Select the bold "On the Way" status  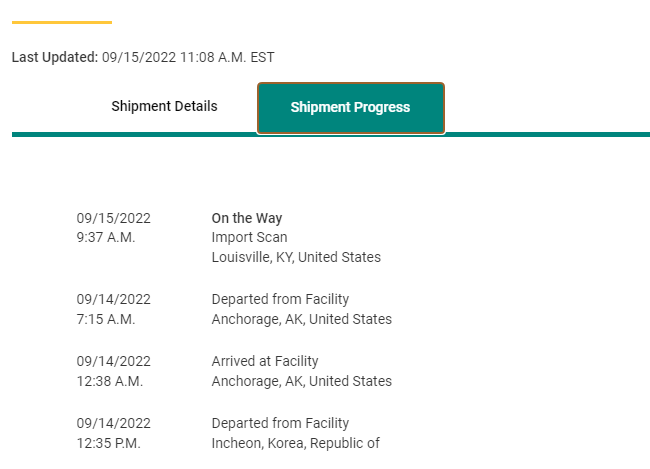pos(247,218)
